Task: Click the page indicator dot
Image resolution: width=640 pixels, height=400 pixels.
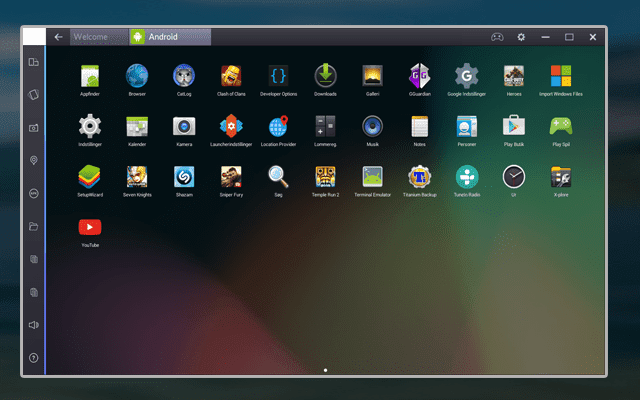Action: [x=325, y=370]
